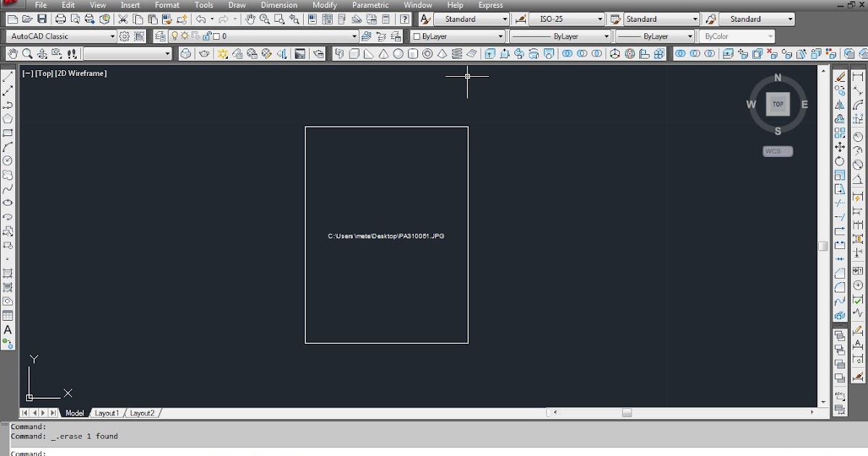The width and height of the screenshot is (868, 456).
Task: Open the File menu
Action: pyautogui.click(x=41, y=5)
